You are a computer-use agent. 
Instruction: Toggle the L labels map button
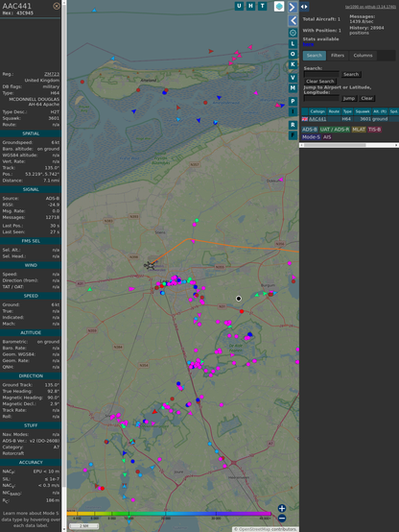[293, 43]
